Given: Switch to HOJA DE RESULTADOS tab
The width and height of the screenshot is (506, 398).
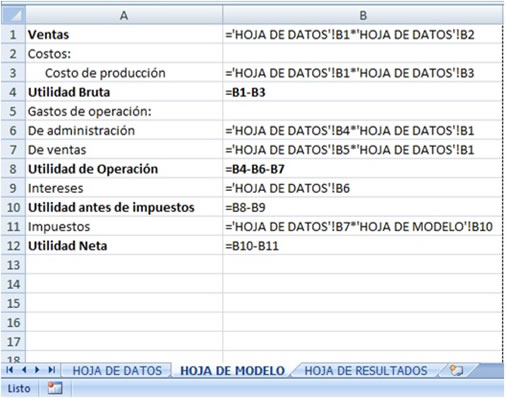Looking at the screenshot, I should coord(366,371).
